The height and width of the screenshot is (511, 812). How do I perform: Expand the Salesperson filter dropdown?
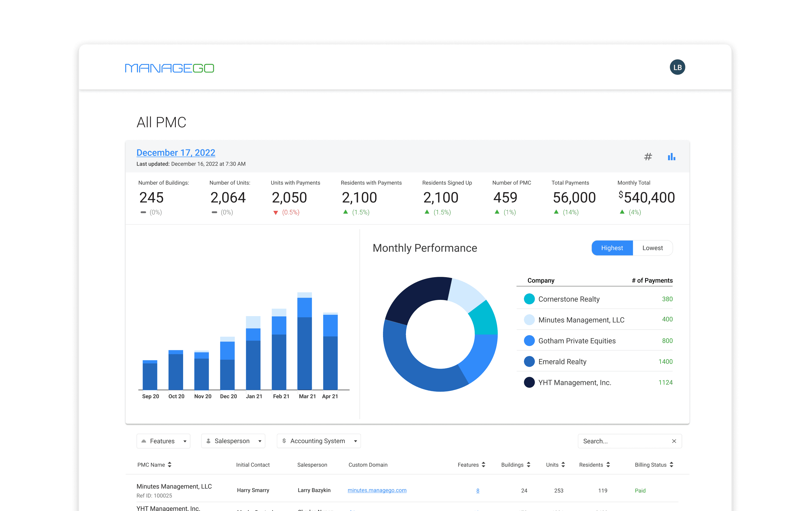point(233,441)
